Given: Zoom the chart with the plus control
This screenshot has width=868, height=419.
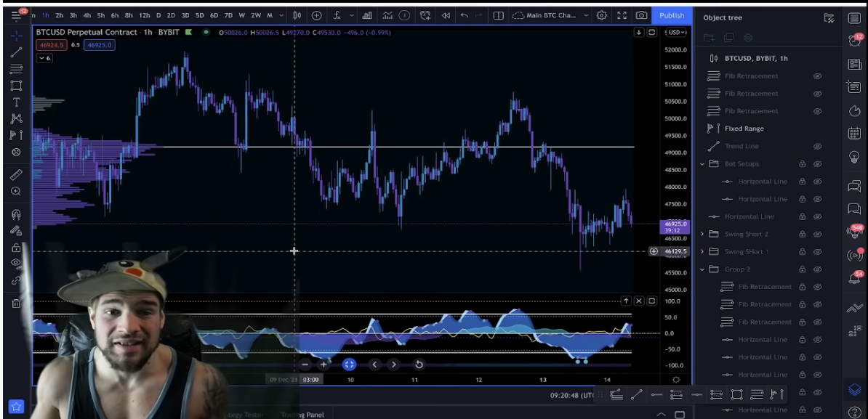Looking at the screenshot, I should point(323,365).
